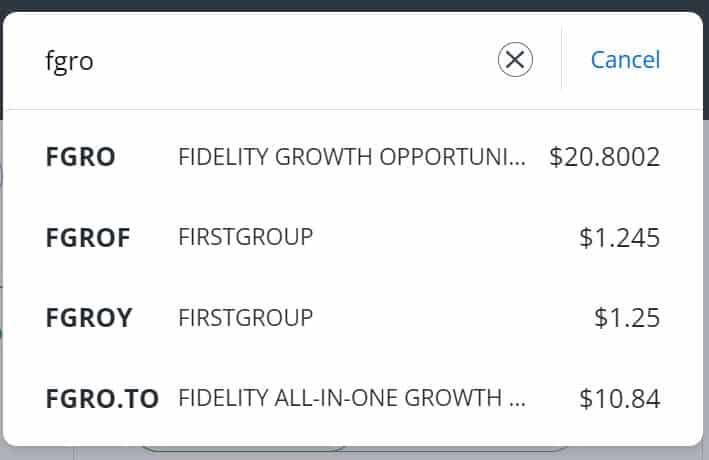Screen dimensions: 709x460
Task: Pick the FGROY ticker symbol
Action: coord(89,318)
